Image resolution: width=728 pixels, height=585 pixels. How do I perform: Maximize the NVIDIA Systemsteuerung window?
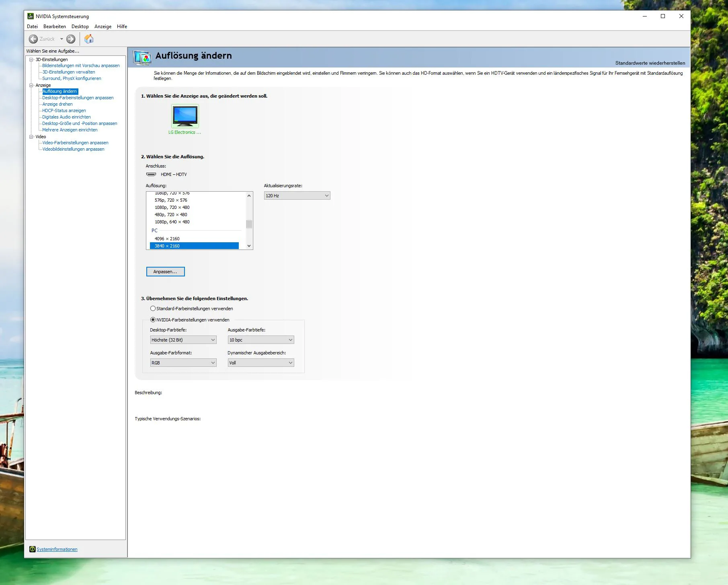663,16
